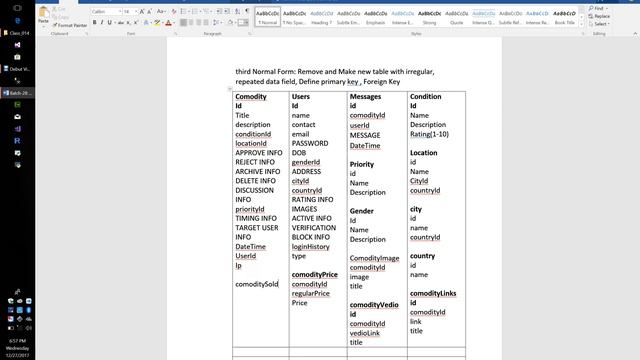Click the Paste clipboard icon
Viewport: 640px width, 360px height.
tap(43, 13)
